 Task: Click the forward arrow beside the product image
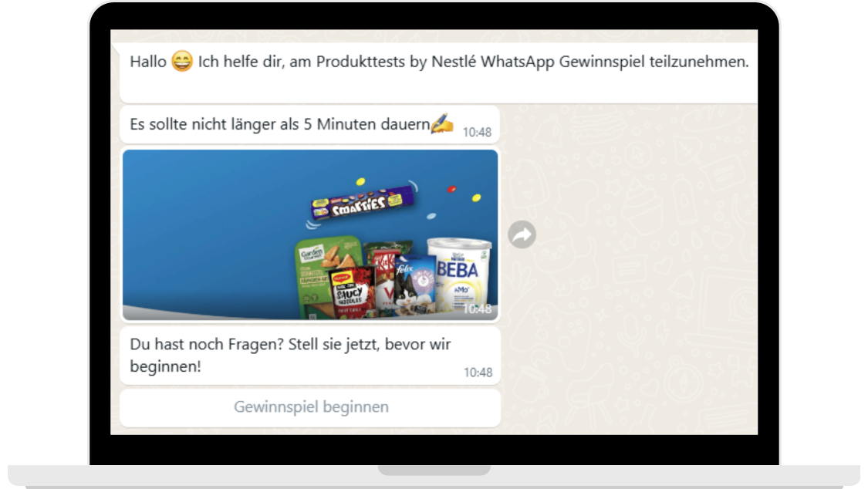[522, 234]
